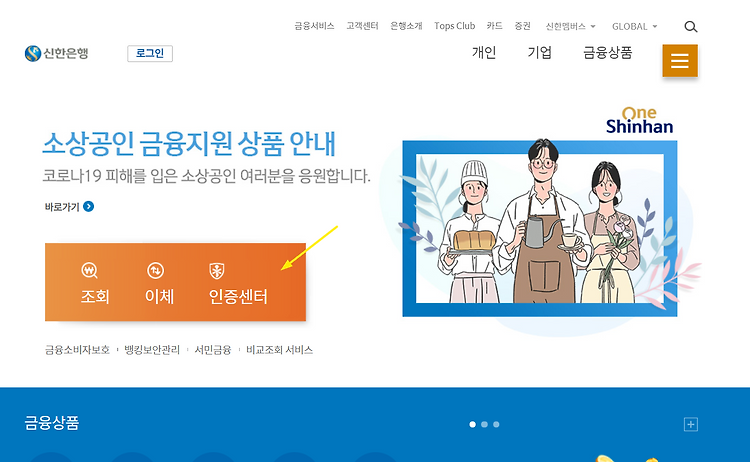
Task: Go to 금융서비스 link
Action: pos(314,26)
